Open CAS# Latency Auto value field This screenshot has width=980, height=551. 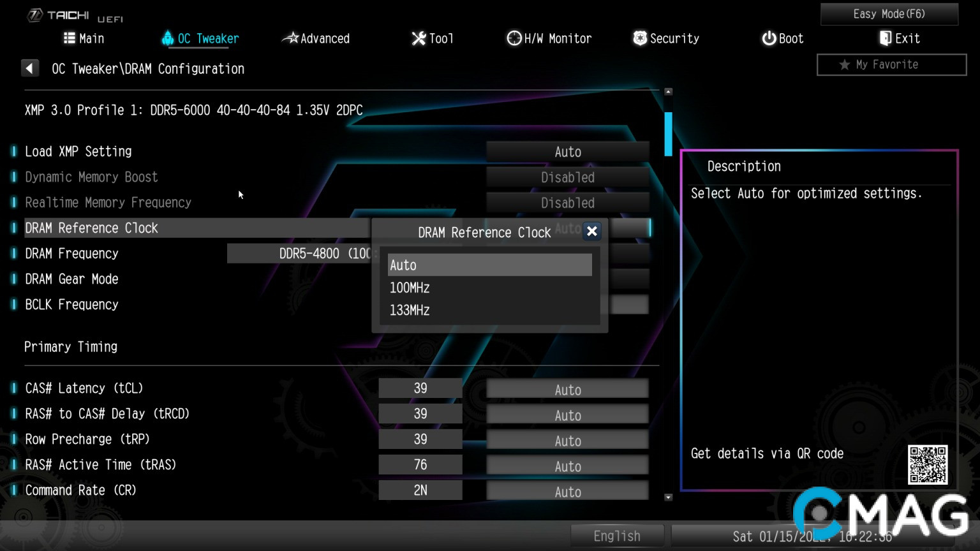(x=567, y=390)
